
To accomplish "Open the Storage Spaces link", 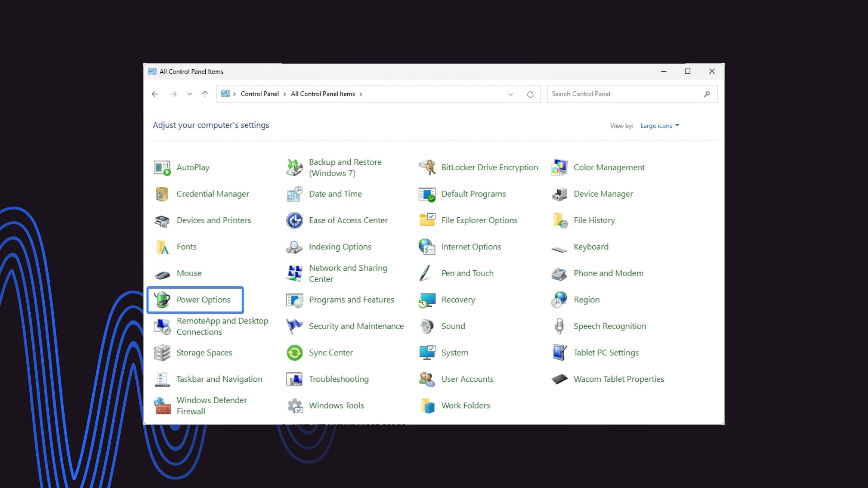I will 204,353.
